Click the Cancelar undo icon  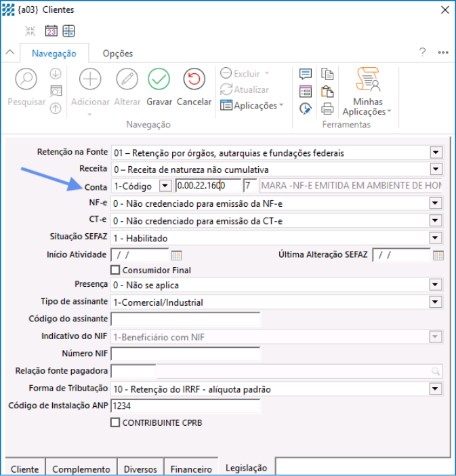point(194,80)
